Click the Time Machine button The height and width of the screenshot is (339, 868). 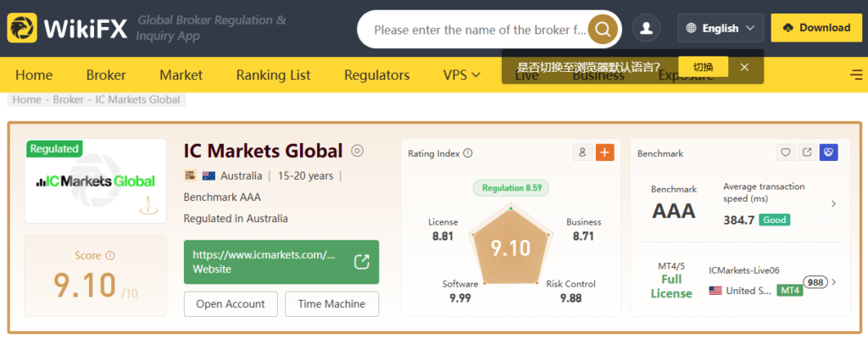click(331, 304)
